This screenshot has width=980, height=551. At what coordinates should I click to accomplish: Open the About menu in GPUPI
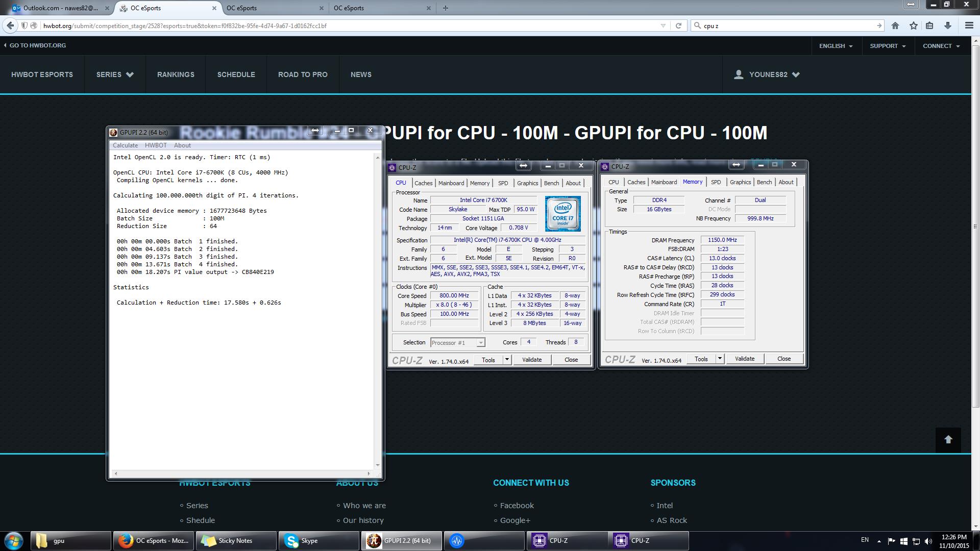[x=182, y=145]
